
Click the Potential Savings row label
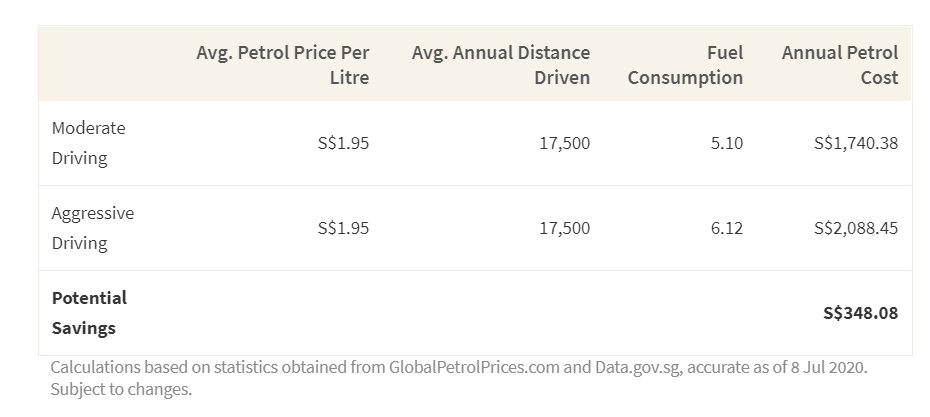[x=89, y=313]
